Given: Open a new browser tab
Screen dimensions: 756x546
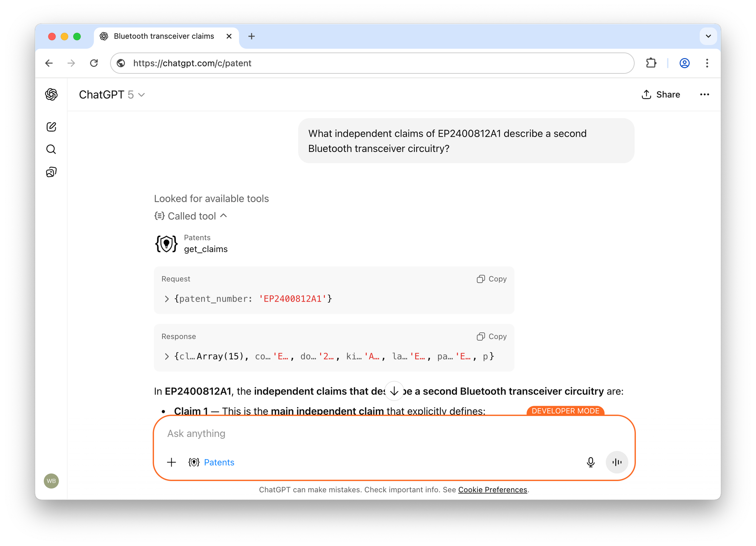Looking at the screenshot, I should tap(251, 36).
